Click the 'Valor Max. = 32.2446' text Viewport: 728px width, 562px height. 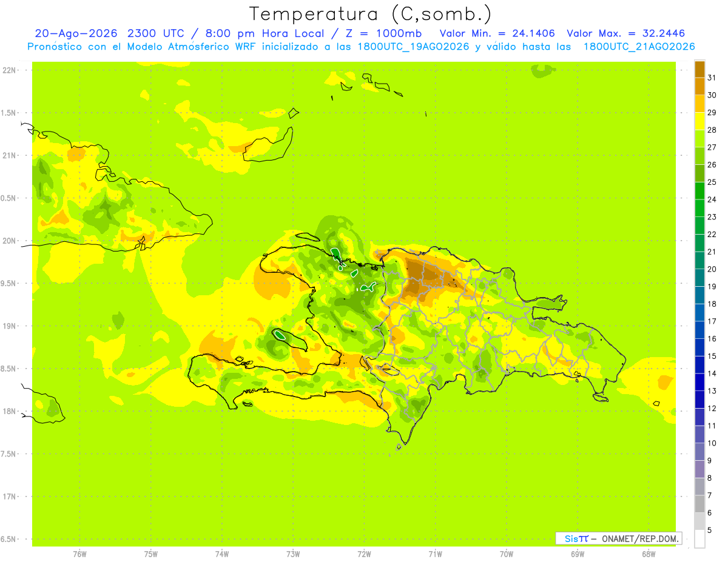[x=625, y=33]
